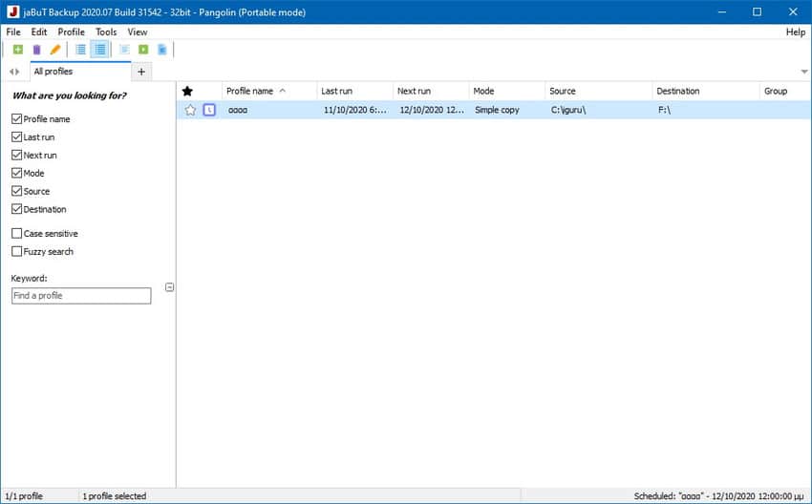Click the 1/1 profile status bar text

tap(24, 495)
